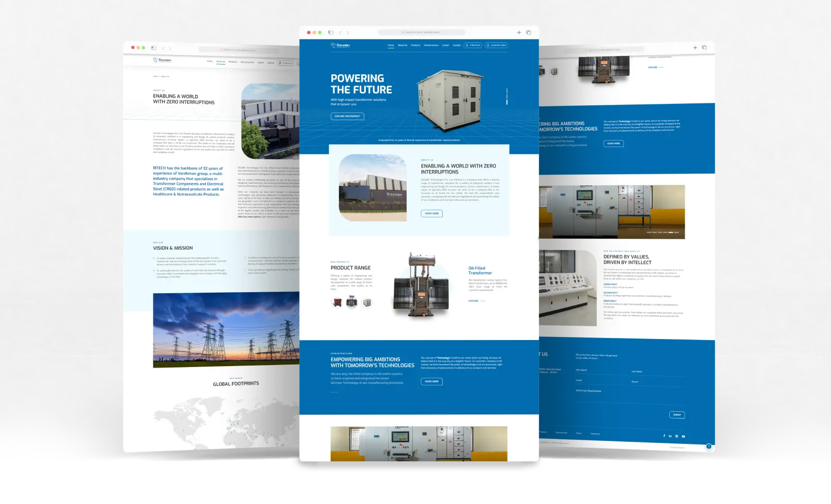Image resolution: width=831 pixels, height=504 pixels.
Task: Open Contact in left window navigation
Action: point(271,63)
